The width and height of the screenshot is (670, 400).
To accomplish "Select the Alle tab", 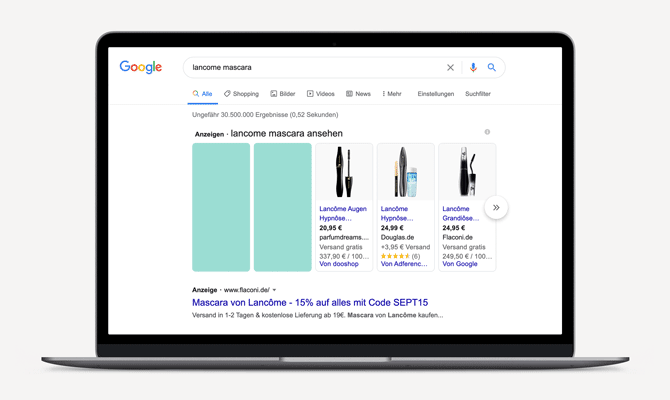I will [x=203, y=94].
